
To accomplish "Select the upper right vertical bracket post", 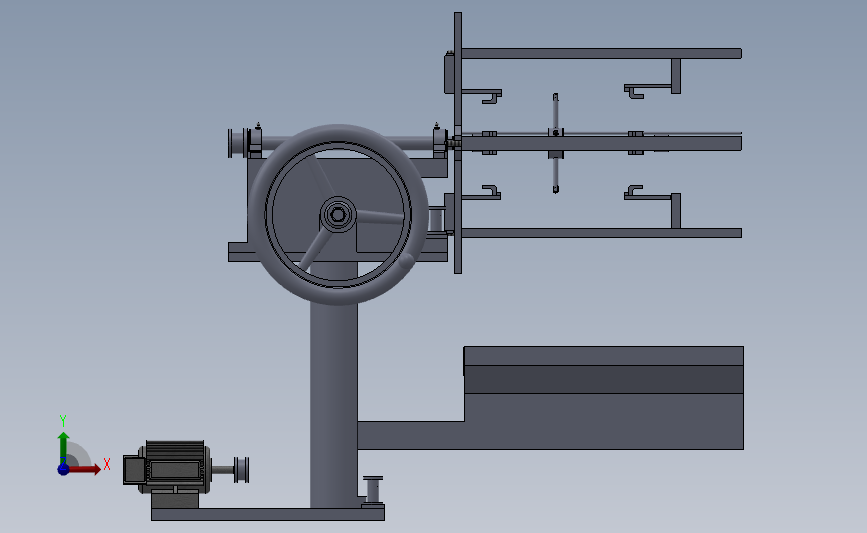I will click(x=676, y=76).
